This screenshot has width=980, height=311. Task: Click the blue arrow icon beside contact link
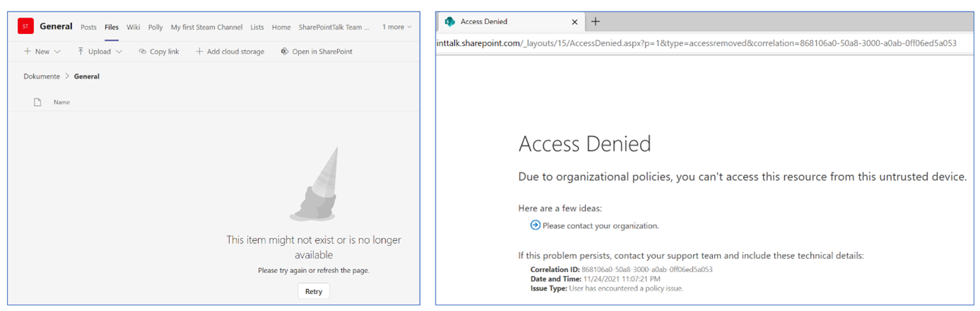click(535, 225)
